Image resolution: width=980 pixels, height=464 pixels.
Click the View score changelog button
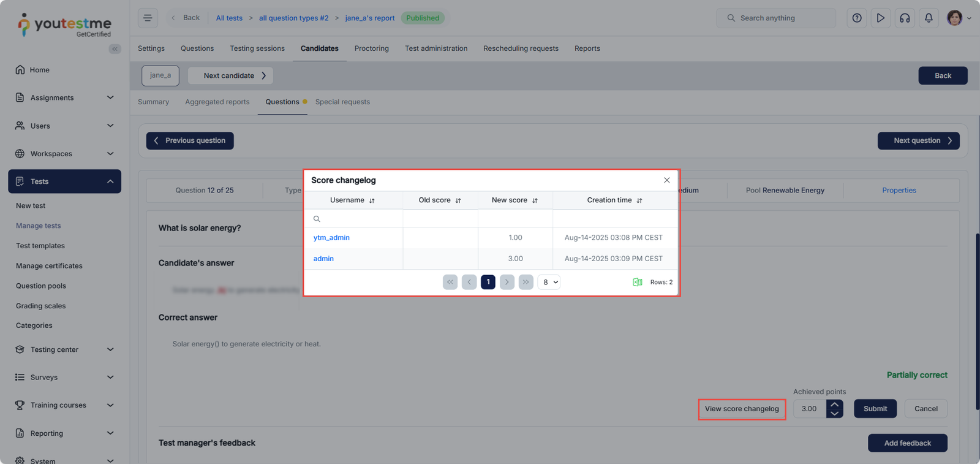click(742, 409)
